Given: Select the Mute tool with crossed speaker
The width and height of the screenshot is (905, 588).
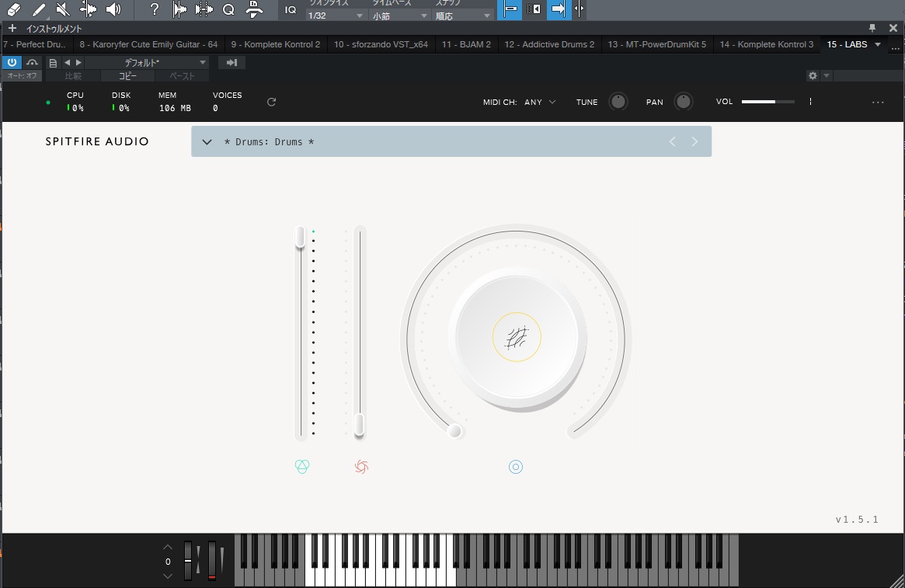Looking at the screenshot, I should pyautogui.click(x=63, y=9).
